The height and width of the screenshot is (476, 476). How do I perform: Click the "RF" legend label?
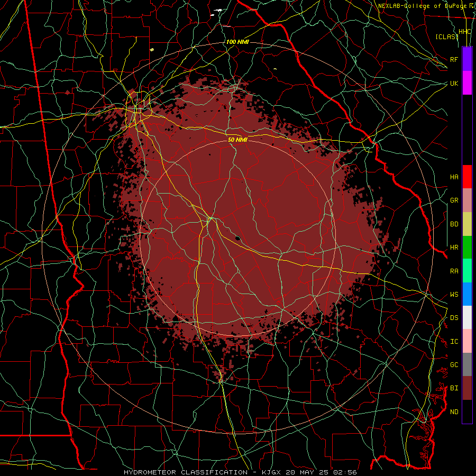point(454,59)
